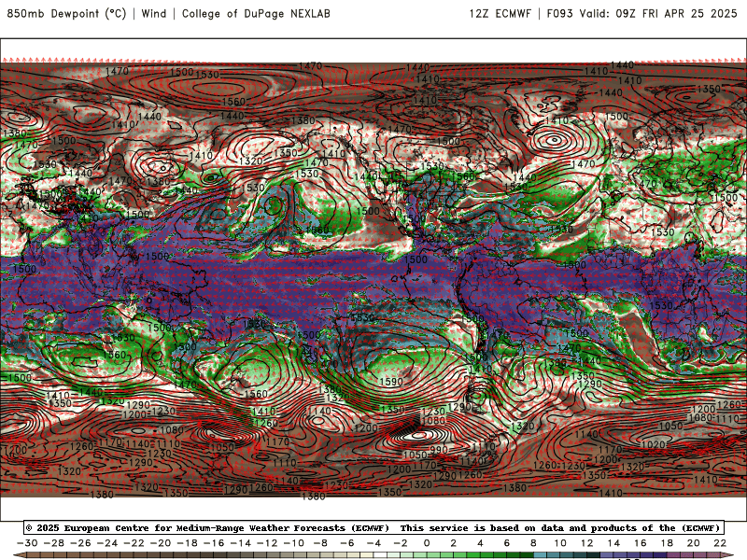Click the '-26' legend value
Viewport: 747px width, 560px height.
click(x=80, y=543)
